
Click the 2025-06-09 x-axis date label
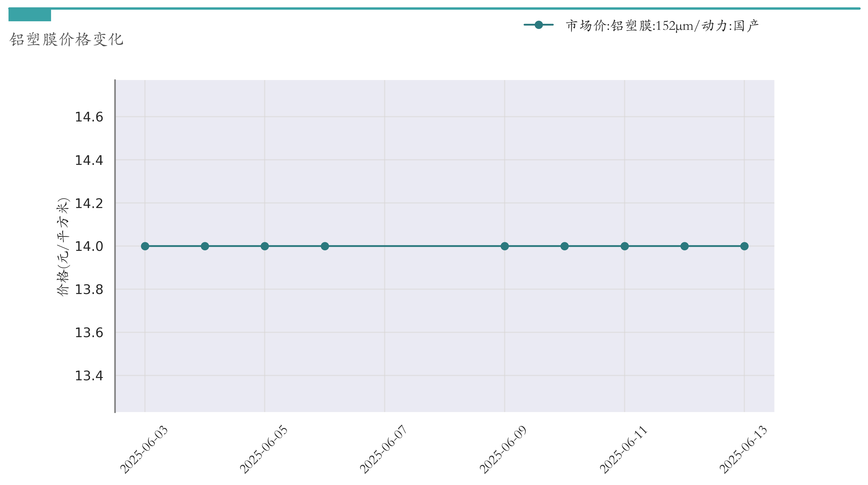[503, 449]
